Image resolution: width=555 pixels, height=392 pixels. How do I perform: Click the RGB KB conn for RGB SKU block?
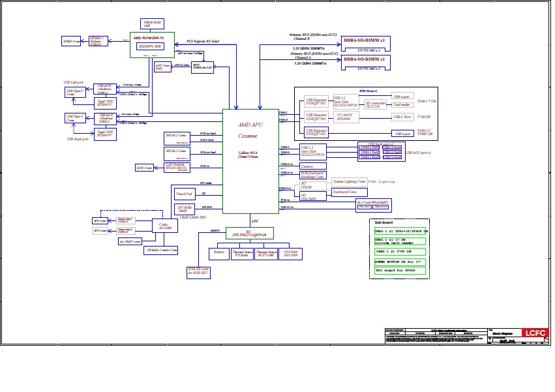198,273
